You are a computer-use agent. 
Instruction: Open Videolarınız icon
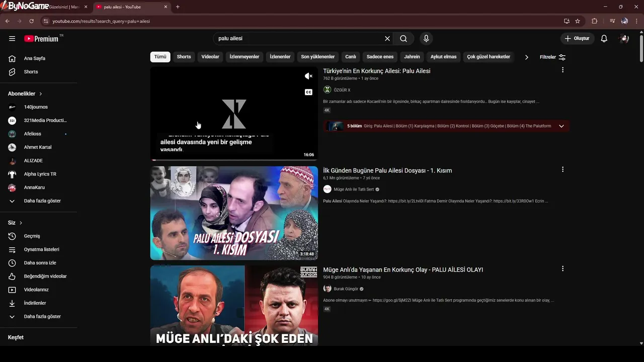[x=12, y=290]
